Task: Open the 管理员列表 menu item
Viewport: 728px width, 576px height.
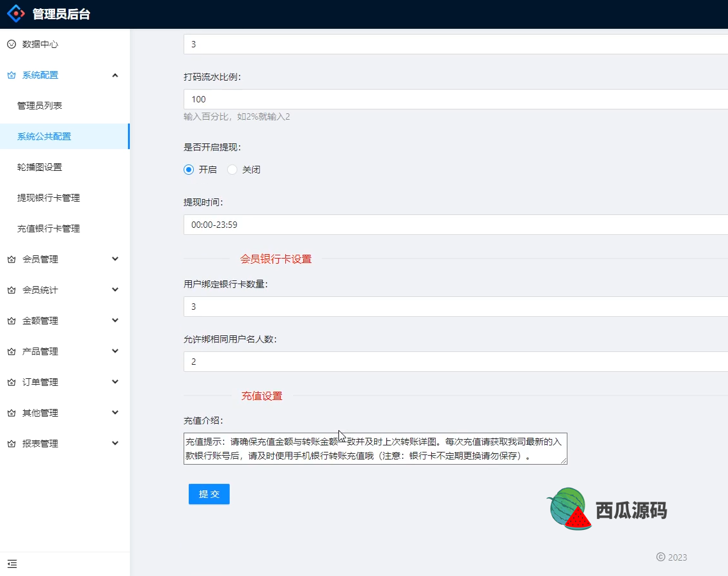Action: tap(40, 106)
